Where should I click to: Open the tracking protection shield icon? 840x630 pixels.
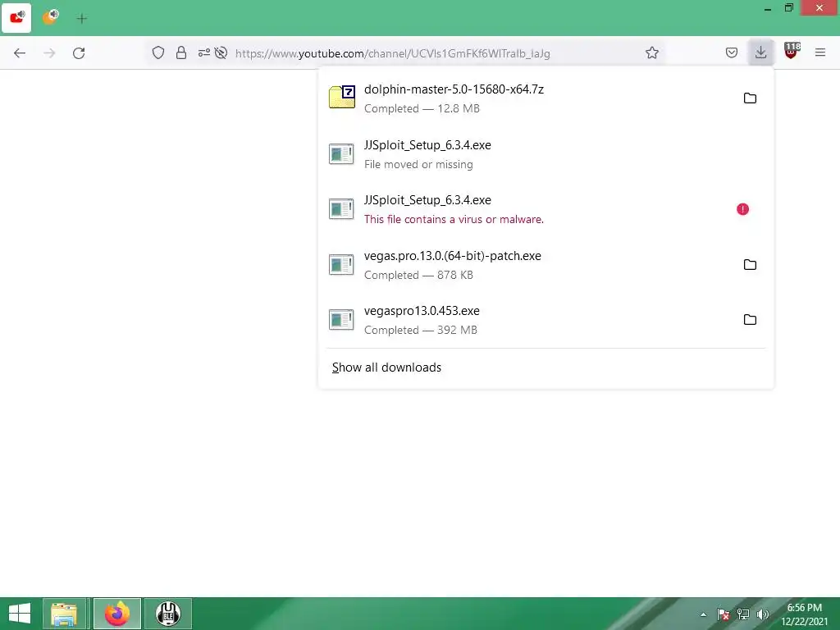[158, 52]
